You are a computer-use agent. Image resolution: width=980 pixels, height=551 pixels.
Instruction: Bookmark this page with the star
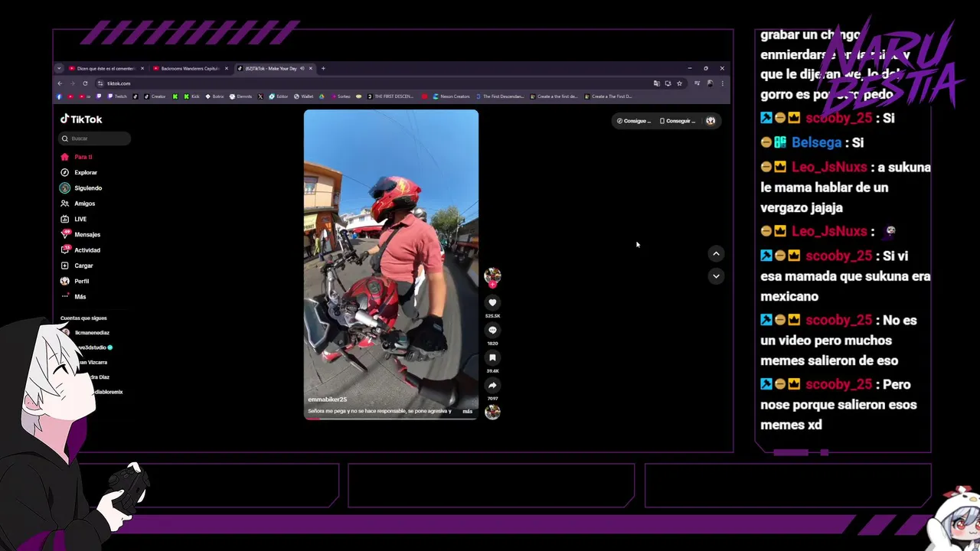(x=679, y=83)
